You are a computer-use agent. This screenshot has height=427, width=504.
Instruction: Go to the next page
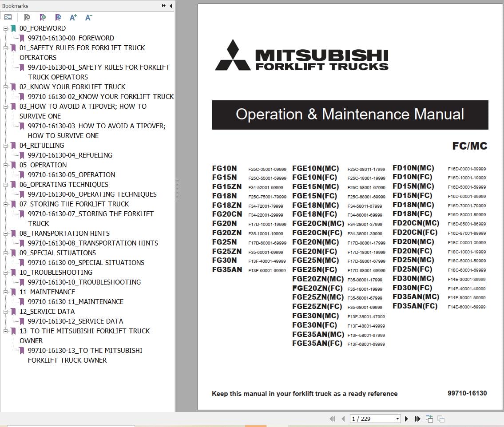point(406,419)
